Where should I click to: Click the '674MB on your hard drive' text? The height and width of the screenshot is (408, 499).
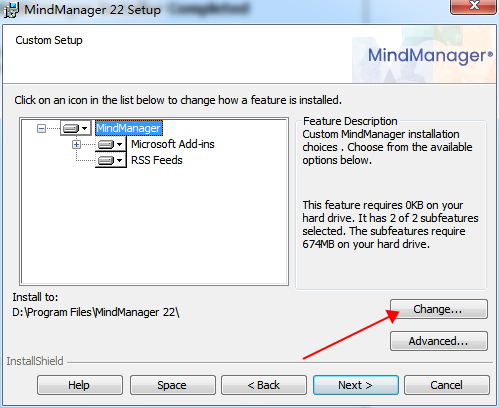pos(366,244)
